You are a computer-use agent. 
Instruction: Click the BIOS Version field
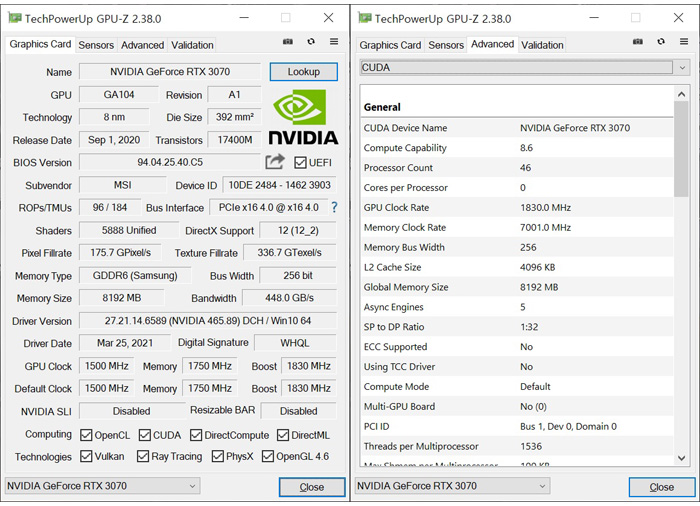coord(170,162)
